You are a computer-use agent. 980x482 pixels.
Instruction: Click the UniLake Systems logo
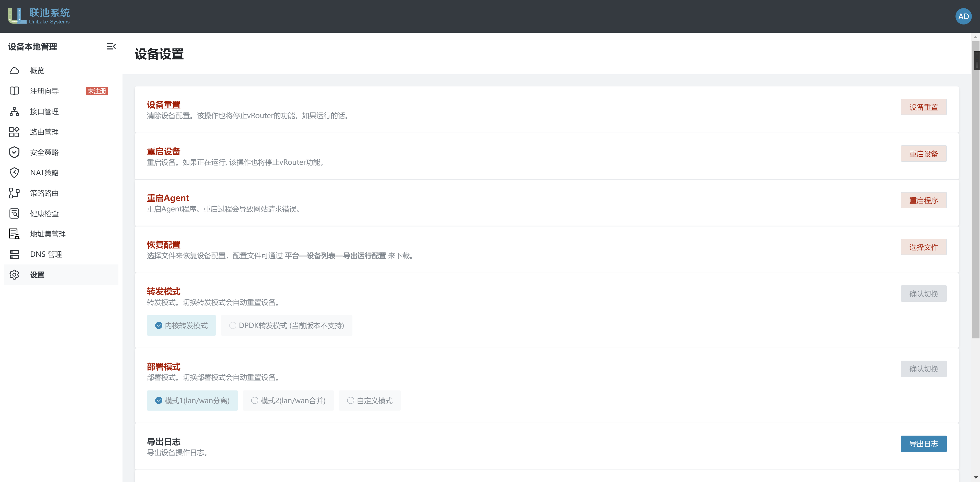39,16
